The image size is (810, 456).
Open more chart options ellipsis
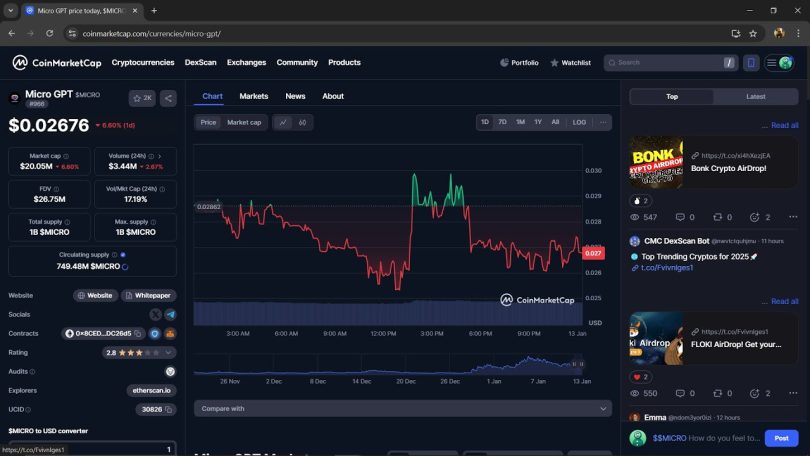point(603,122)
